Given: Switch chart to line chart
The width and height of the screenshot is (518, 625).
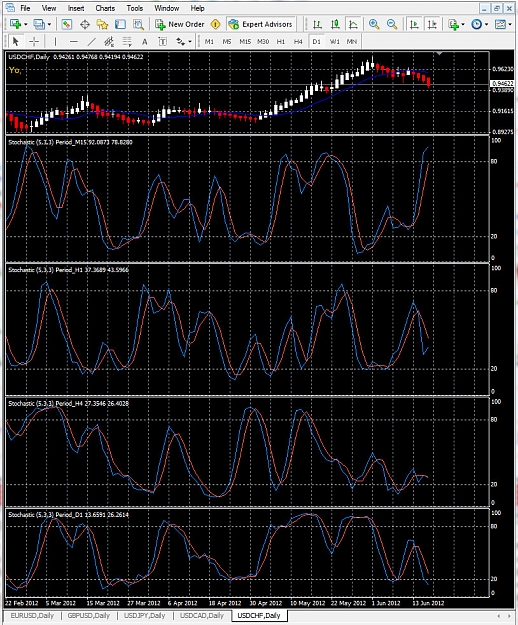Looking at the screenshot, I should (x=353, y=24).
